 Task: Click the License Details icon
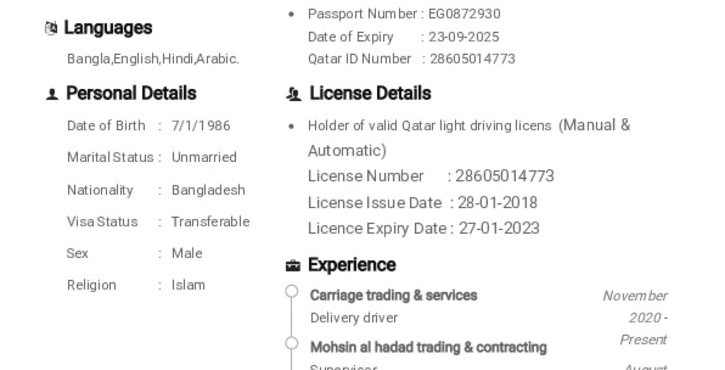click(x=294, y=94)
